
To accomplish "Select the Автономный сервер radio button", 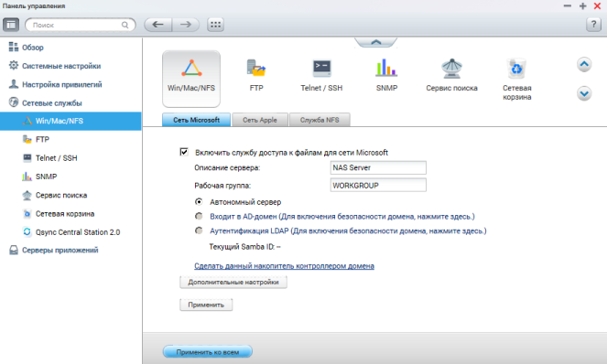I will pyautogui.click(x=199, y=201).
